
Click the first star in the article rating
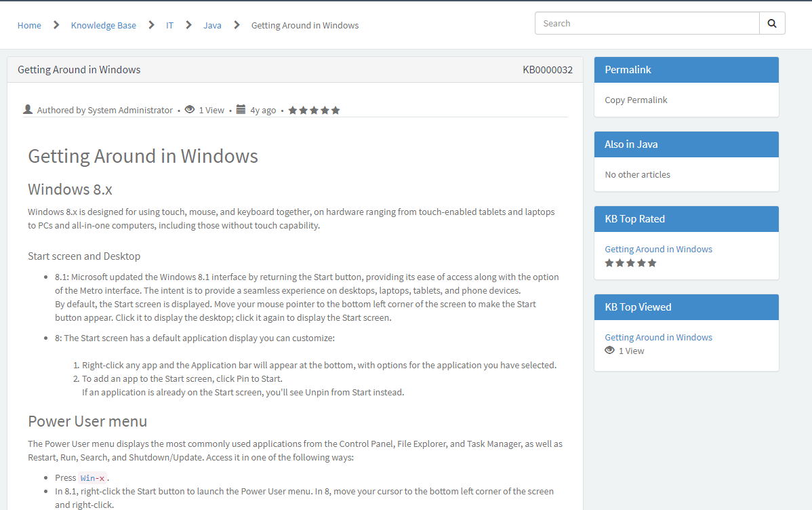point(292,109)
